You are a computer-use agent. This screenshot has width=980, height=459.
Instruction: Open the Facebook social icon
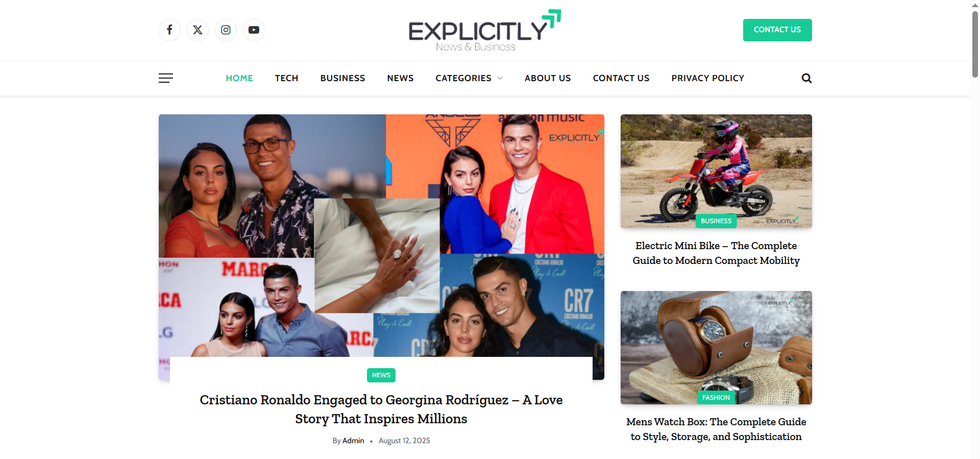pos(169,30)
